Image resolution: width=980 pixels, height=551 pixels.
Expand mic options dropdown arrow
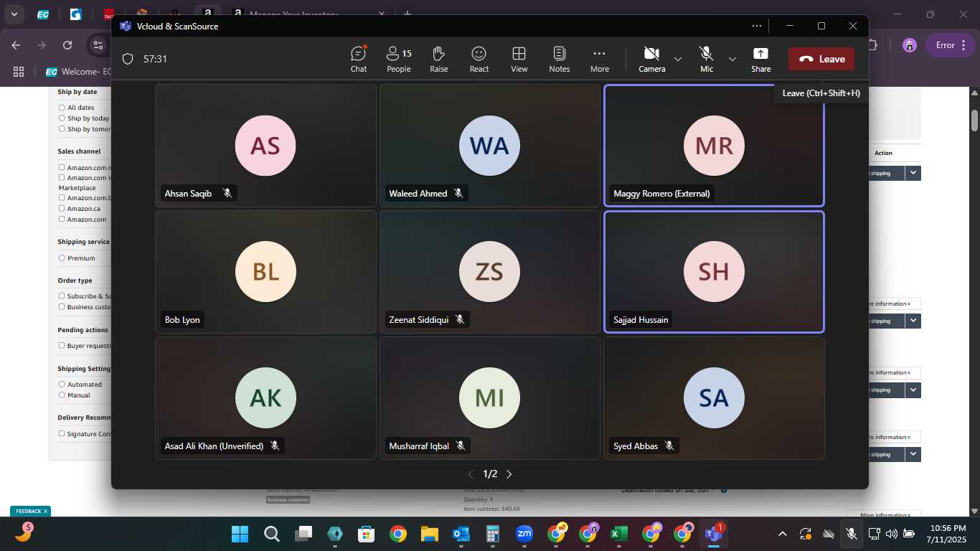pyautogui.click(x=732, y=59)
